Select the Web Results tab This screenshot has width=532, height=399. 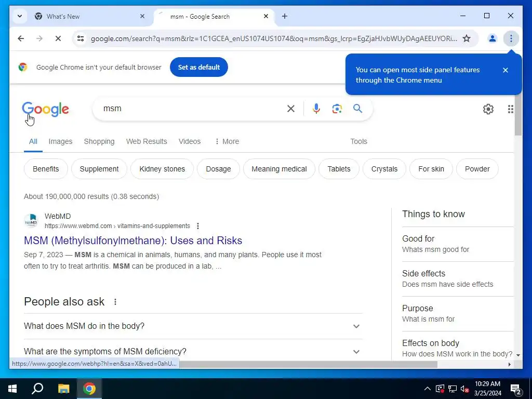pyautogui.click(x=147, y=141)
